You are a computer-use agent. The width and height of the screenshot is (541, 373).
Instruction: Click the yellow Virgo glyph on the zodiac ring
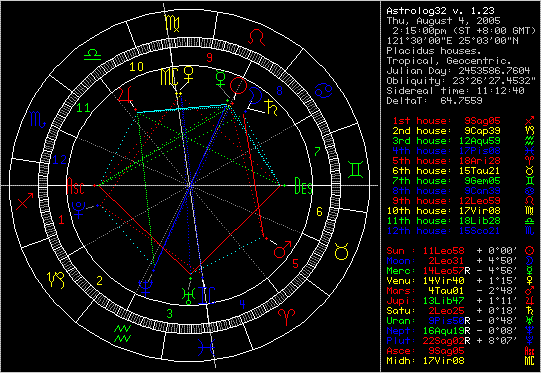click(x=172, y=24)
